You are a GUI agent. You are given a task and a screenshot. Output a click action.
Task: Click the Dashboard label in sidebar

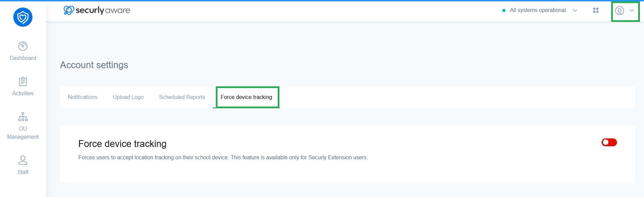(23, 58)
